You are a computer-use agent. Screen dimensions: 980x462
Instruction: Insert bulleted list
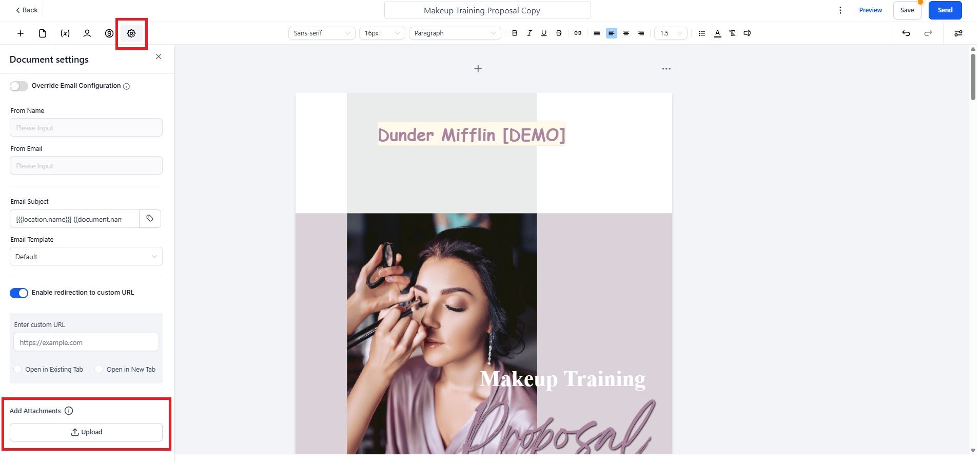(702, 33)
